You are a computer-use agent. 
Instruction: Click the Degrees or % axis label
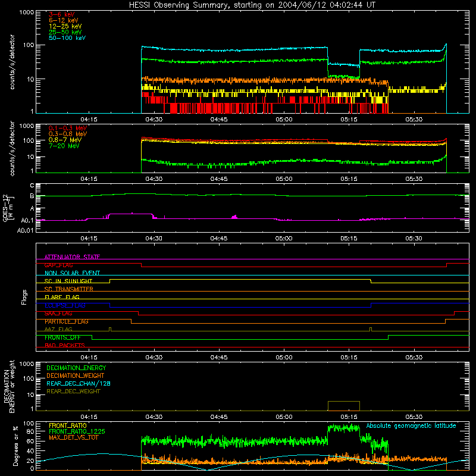click(15, 446)
